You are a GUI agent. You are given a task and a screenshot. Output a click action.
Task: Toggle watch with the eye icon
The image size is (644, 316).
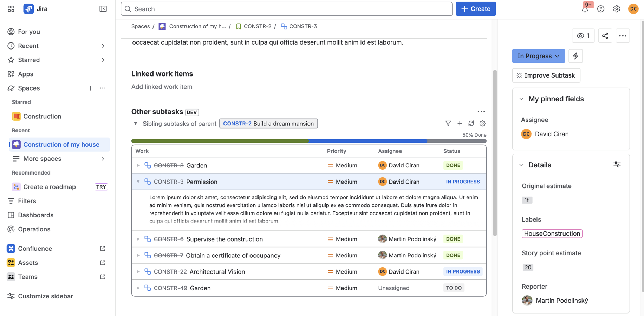pyautogui.click(x=583, y=35)
